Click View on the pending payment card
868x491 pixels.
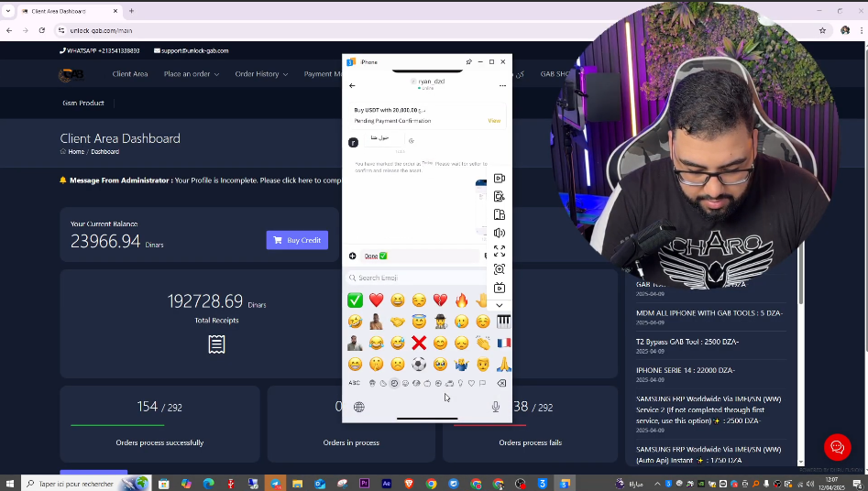494,121
